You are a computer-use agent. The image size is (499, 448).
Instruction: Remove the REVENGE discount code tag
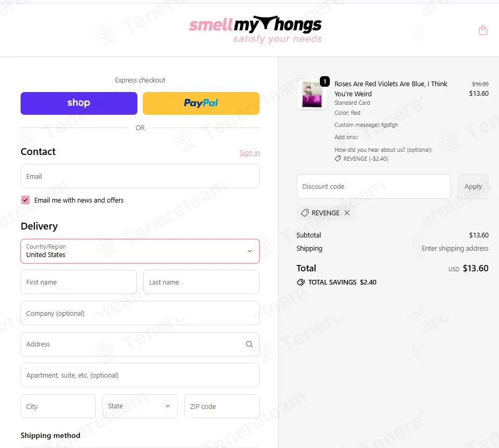click(x=347, y=213)
